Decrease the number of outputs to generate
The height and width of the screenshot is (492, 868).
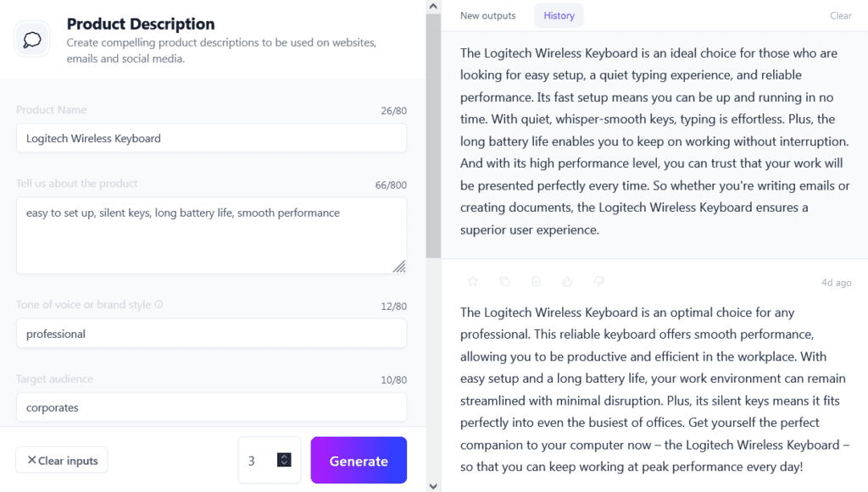point(285,463)
